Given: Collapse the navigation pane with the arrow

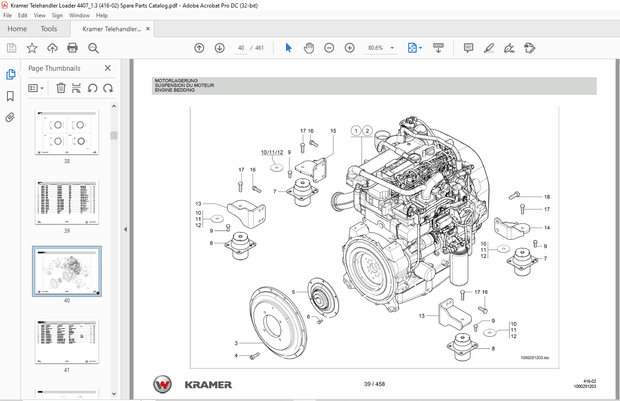Looking at the screenshot, I should 125,229.
